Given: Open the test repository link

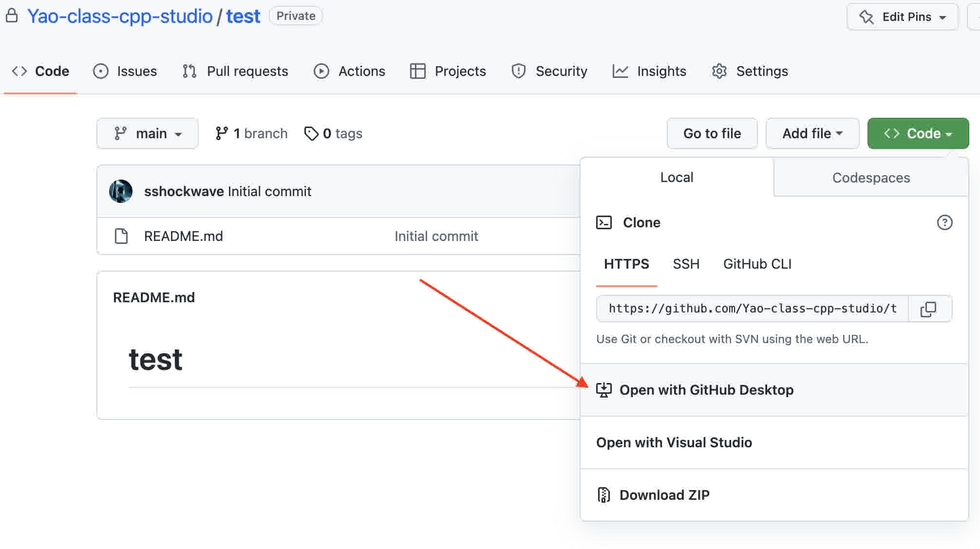Looking at the screenshot, I should [243, 16].
